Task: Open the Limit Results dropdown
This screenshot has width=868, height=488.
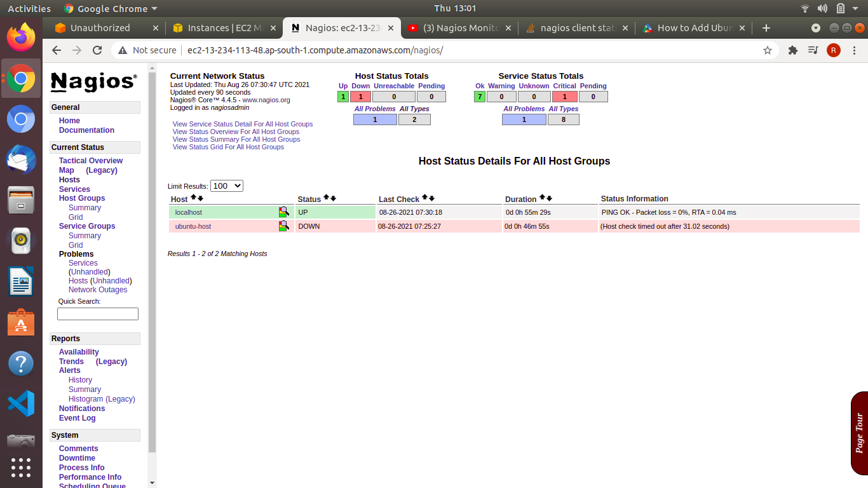Action: pos(226,186)
